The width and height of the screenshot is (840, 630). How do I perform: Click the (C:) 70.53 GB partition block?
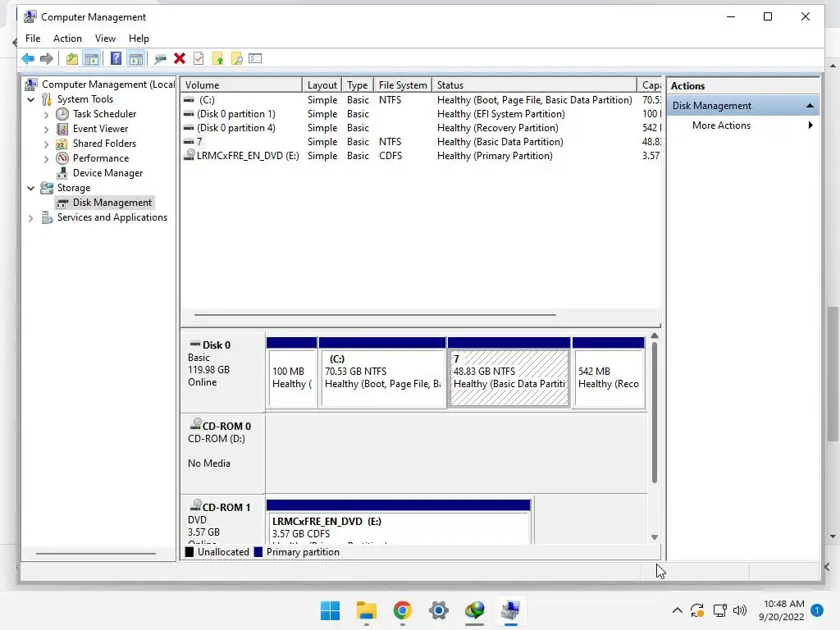tap(382, 378)
